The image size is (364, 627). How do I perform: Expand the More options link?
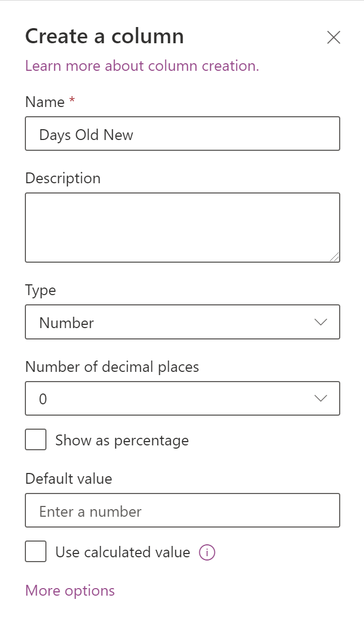pyautogui.click(x=70, y=591)
